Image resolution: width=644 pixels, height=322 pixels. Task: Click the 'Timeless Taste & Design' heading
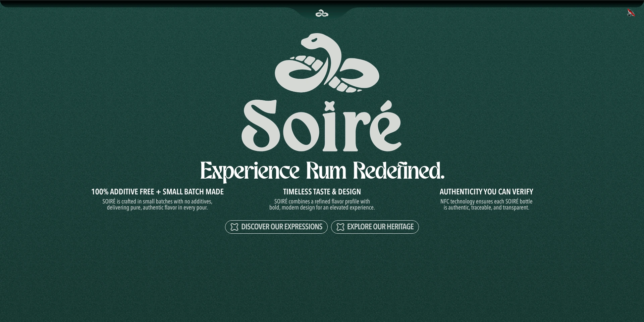tap(322, 192)
